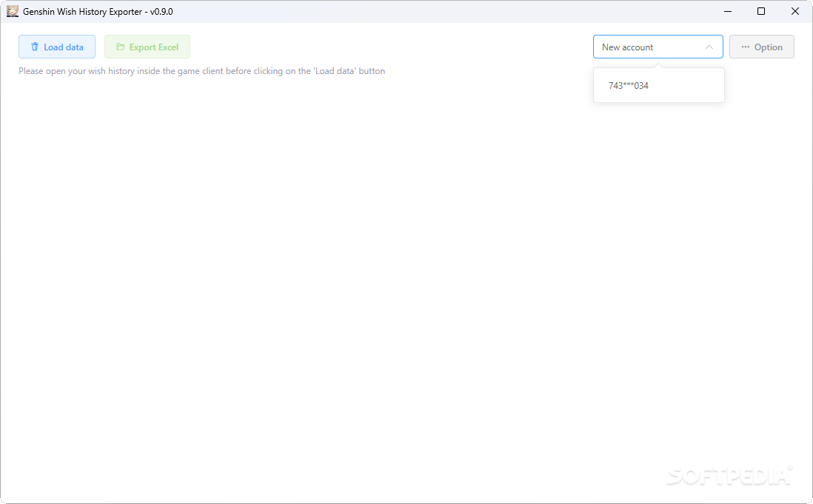Select account 743***034 from list
Viewport: 813px width, 504px height.
(x=658, y=85)
